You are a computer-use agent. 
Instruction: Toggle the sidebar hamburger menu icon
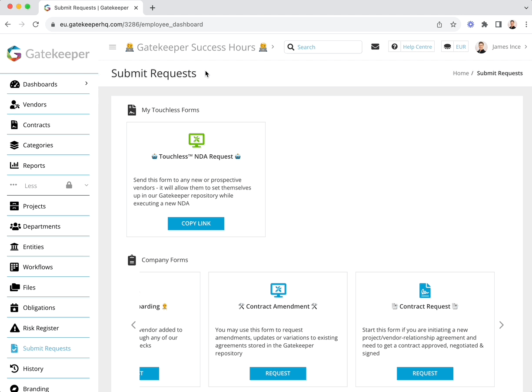[x=113, y=47]
